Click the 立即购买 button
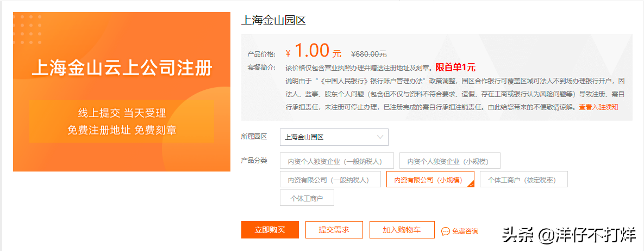644x251 pixels. 270,230
